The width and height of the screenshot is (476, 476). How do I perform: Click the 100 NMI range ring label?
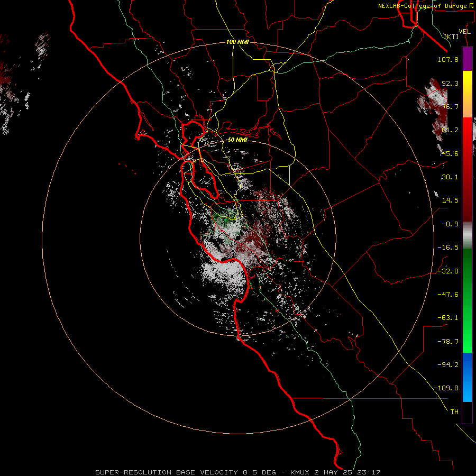coord(237,42)
